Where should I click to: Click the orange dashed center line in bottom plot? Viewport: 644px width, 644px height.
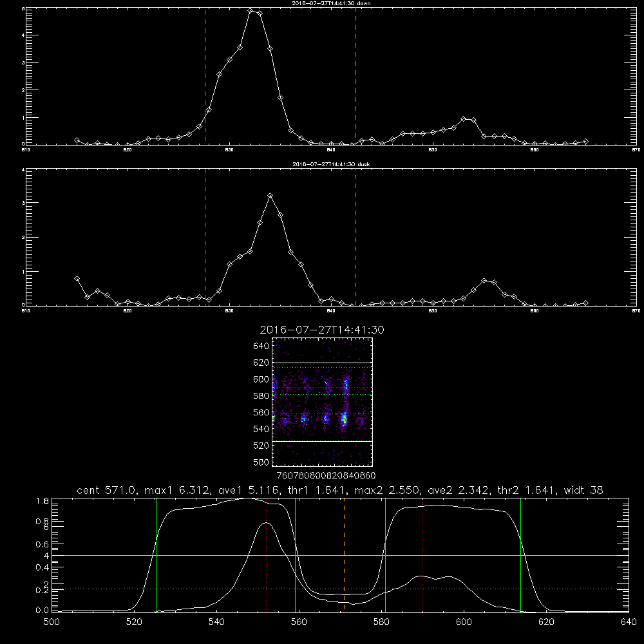(x=344, y=555)
